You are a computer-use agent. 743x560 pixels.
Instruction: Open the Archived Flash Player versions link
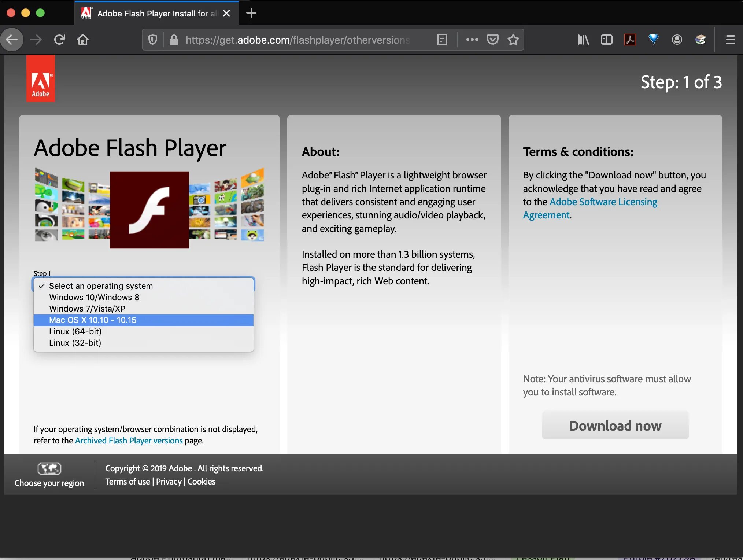[129, 440]
